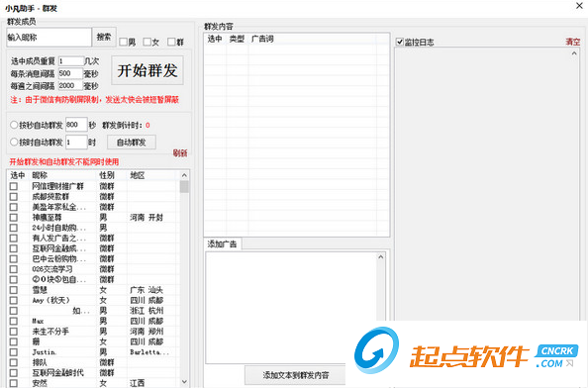Check the box for Amy（秋天）
The width and height of the screenshot is (588, 388).
14,300
